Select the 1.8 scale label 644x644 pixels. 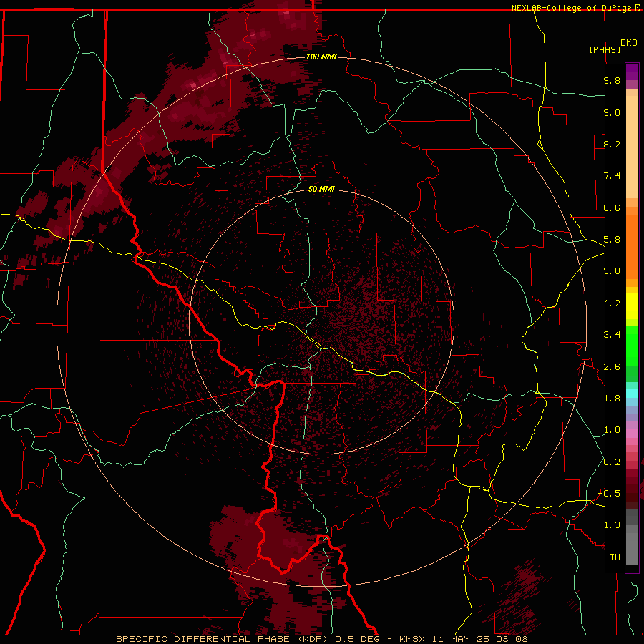[x=612, y=399]
